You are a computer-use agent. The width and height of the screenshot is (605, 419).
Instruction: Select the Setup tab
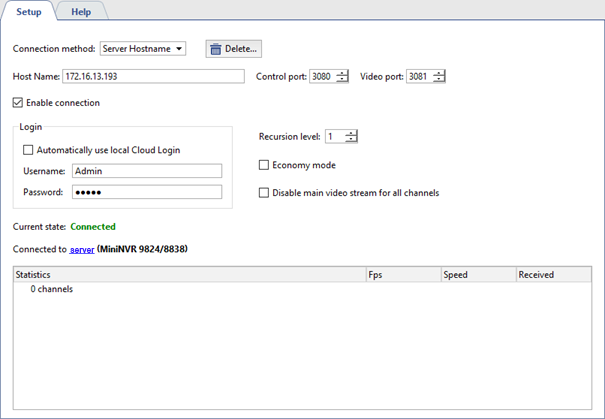[28, 11]
